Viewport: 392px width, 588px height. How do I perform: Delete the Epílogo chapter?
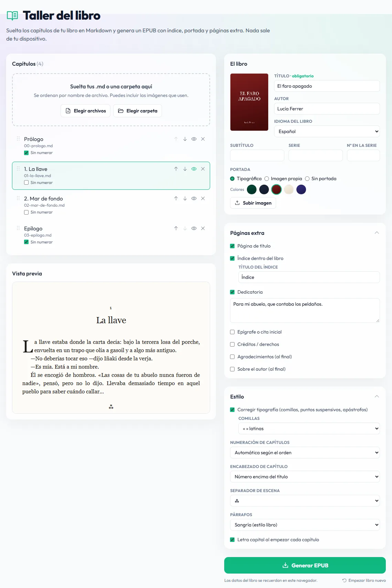coord(203,228)
